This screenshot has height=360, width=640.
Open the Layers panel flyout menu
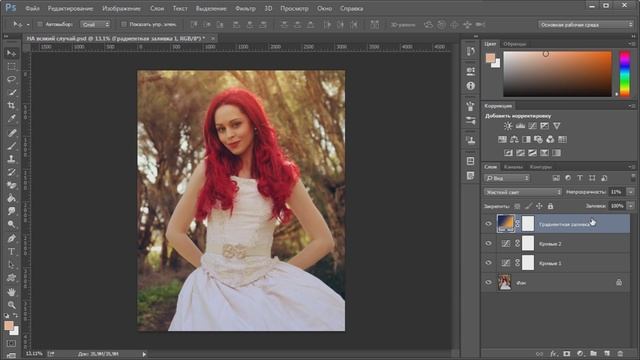pos(632,167)
